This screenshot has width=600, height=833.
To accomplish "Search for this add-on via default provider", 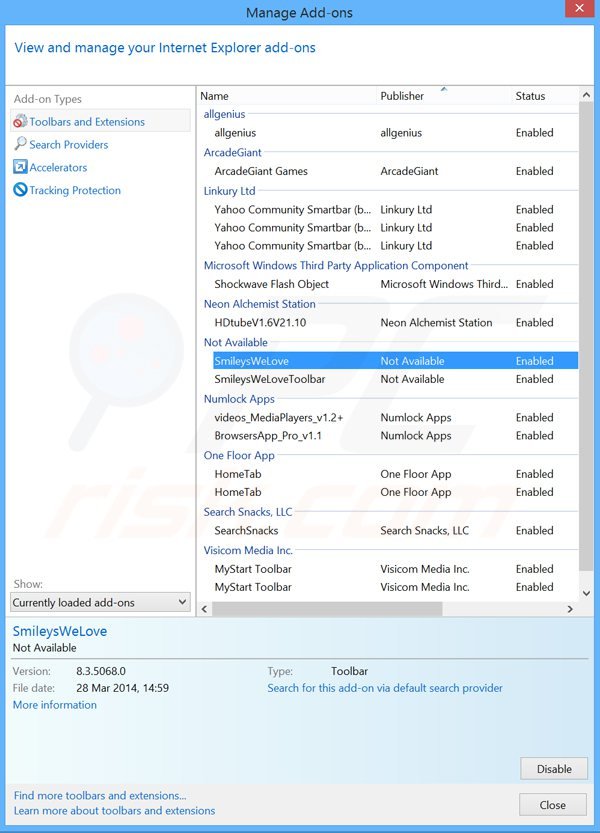I will coord(385,688).
